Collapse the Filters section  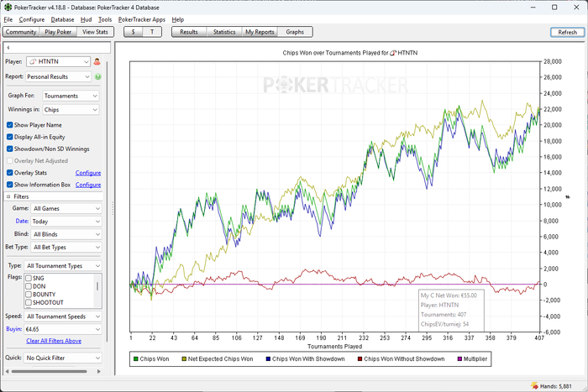point(10,196)
